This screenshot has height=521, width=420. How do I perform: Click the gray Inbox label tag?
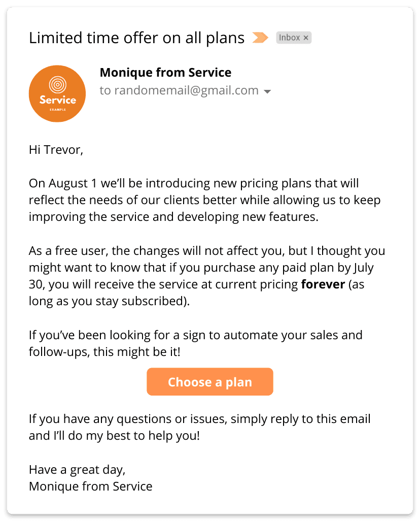[290, 38]
